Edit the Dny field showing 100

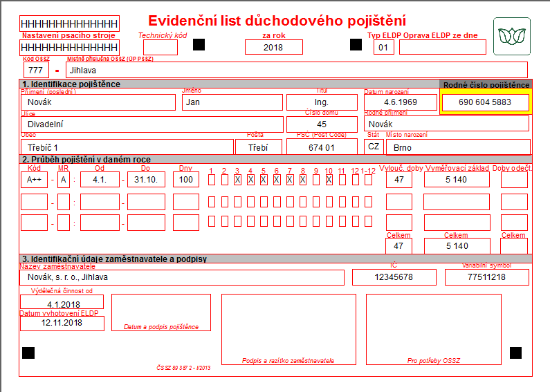pyautogui.click(x=186, y=180)
